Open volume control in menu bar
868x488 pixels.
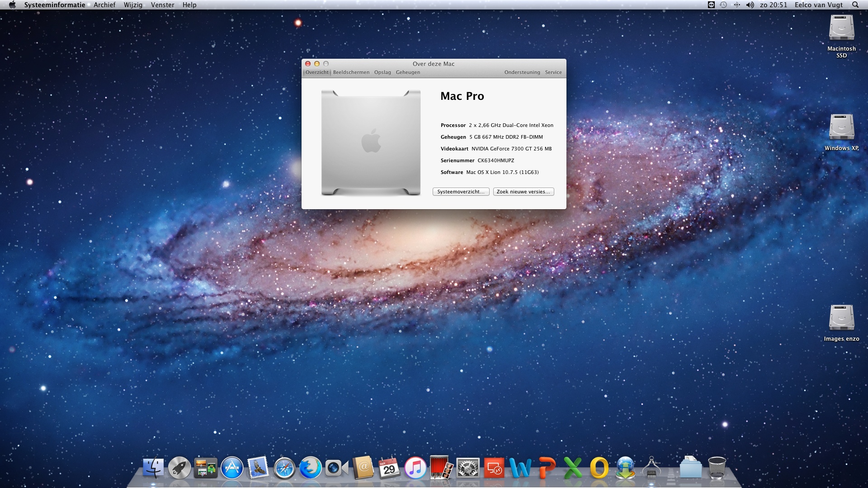pyautogui.click(x=750, y=5)
